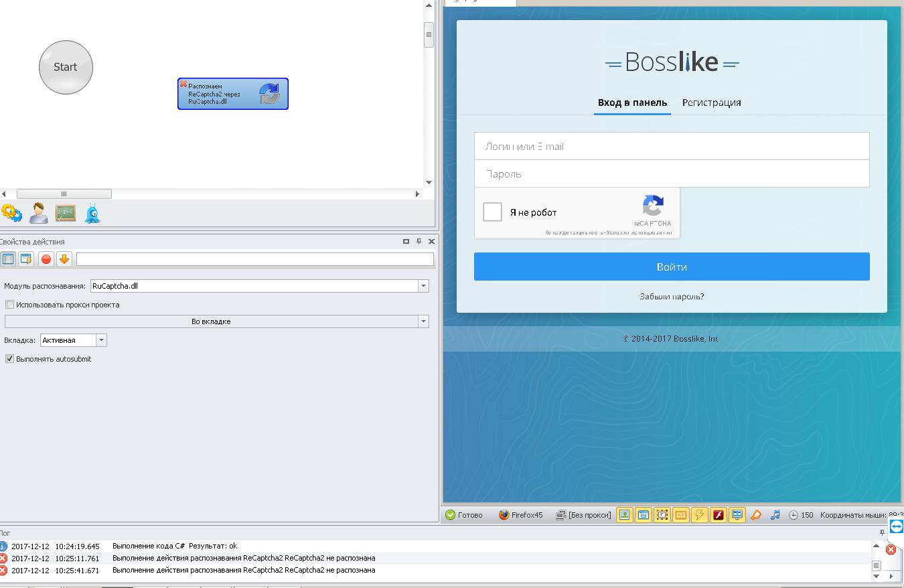Select the table view icon in action properties
Viewport: 904px width, 588px height.
click(9, 259)
